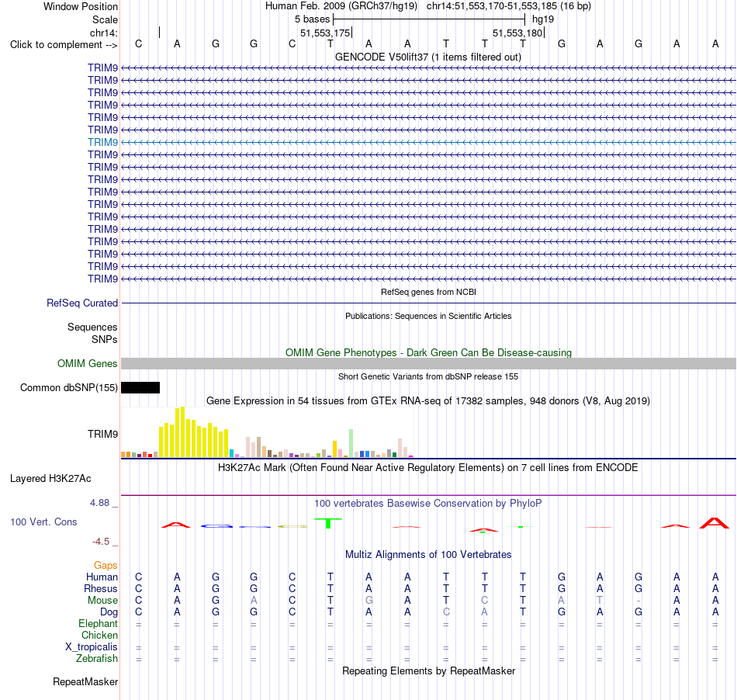Open the "RefSeq genes from NCBI" track title
Image resolution: width=737 pixels, height=700 pixels.
coord(428,292)
